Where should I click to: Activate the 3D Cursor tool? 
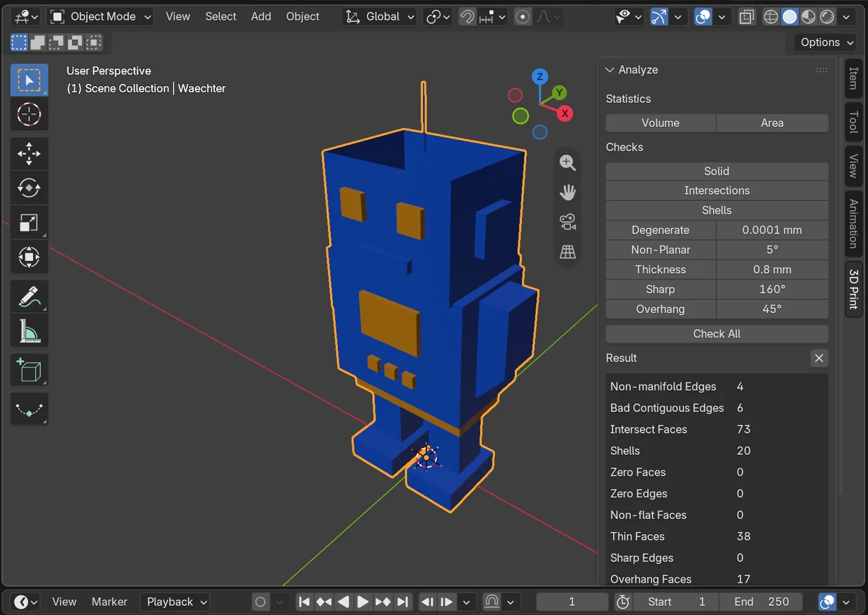(29, 114)
